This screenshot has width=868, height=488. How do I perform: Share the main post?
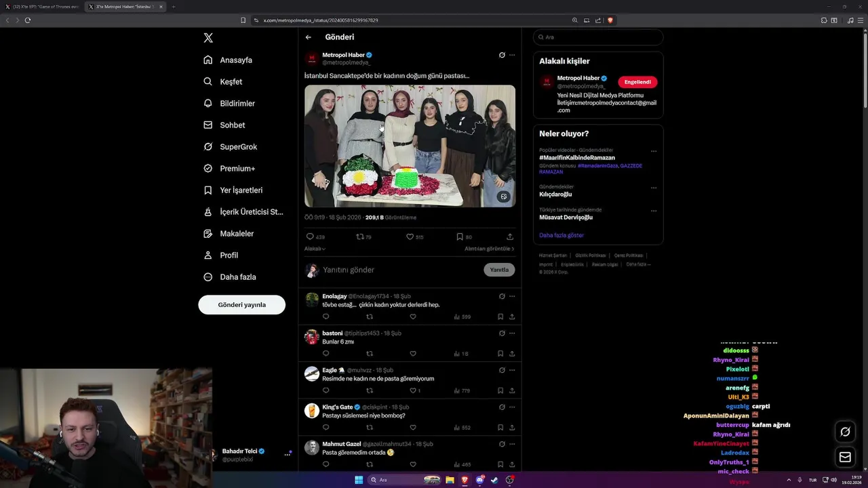tap(510, 237)
